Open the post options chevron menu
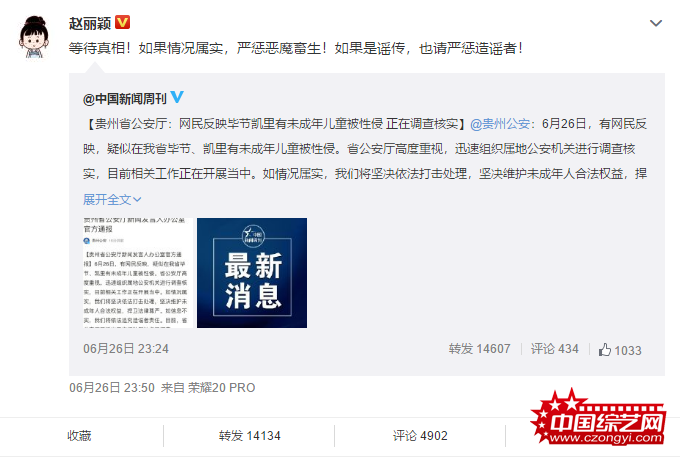Image resolution: width=680 pixels, height=457 pixels. pos(656,23)
